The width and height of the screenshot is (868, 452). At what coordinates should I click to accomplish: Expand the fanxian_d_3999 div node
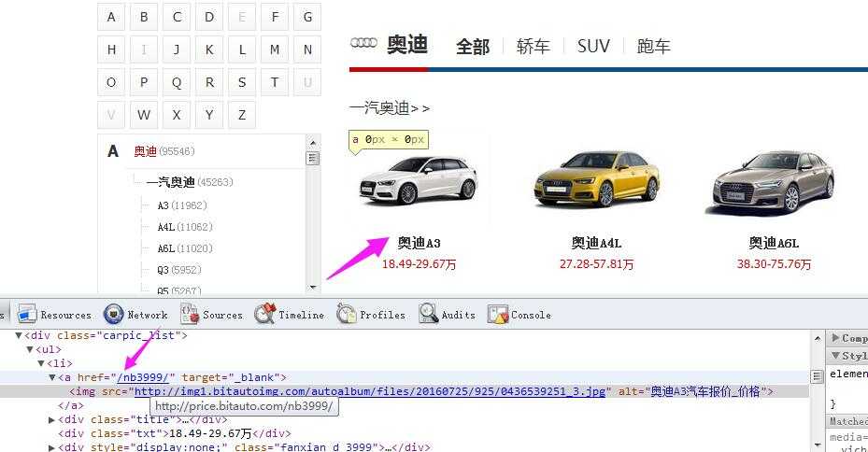52,447
